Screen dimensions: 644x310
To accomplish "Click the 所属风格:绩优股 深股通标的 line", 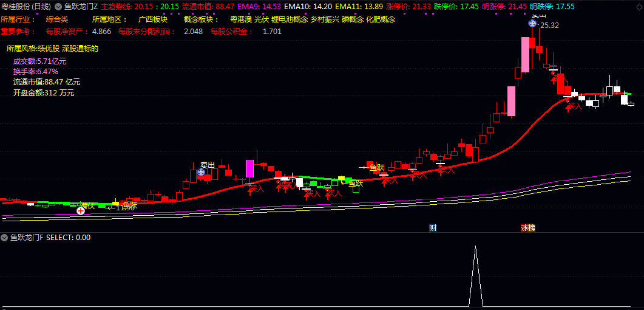I will click(53, 49).
